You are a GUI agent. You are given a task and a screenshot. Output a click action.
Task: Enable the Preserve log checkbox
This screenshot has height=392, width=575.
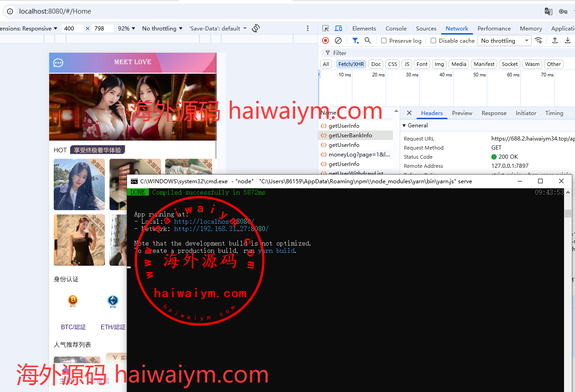click(384, 40)
